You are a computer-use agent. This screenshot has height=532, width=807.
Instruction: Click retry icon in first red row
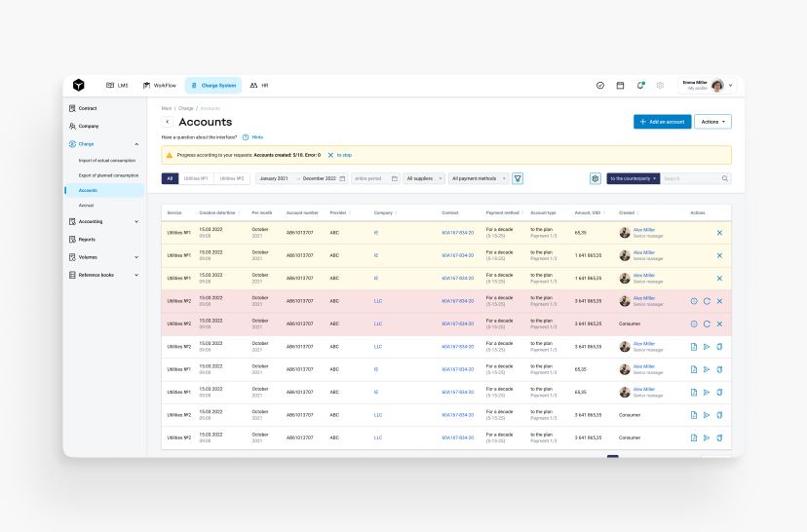[x=707, y=301]
